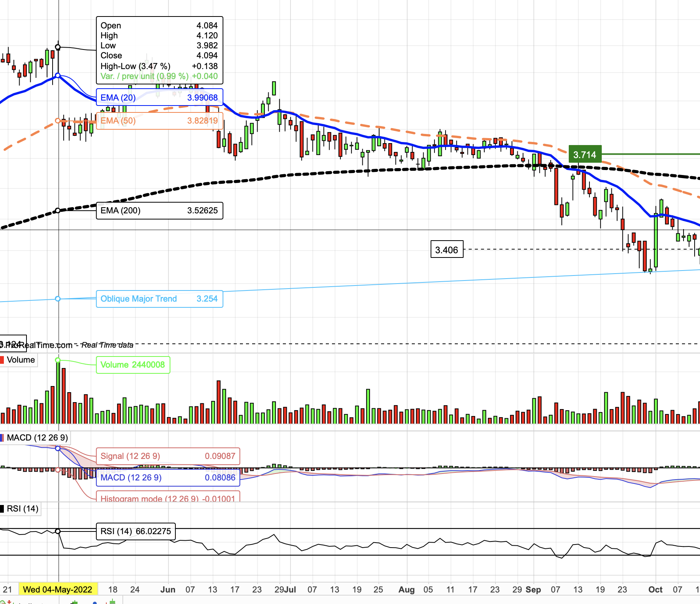The width and height of the screenshot is (700, 604).
Task: Select the EMA (50) 3.82819 value box
Action: (x=159, y=120)
